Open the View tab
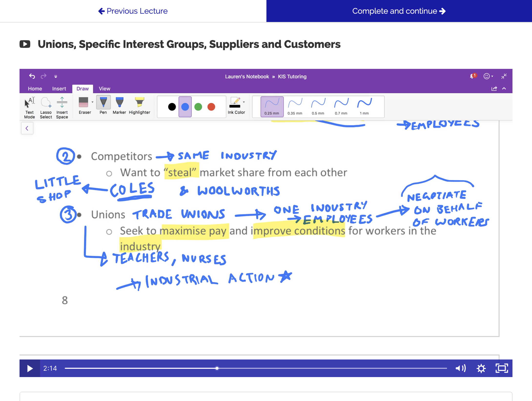 pyautogui.click(x=104, y=89)
